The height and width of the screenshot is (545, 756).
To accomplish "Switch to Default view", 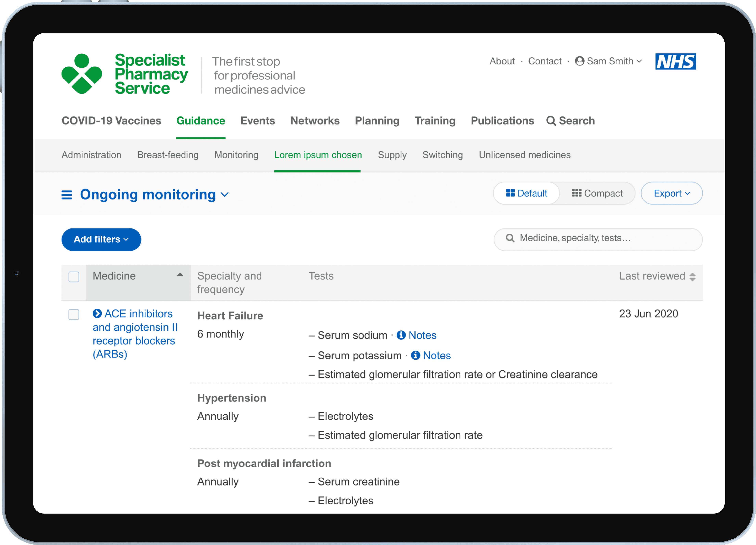I will click(526, 193).
